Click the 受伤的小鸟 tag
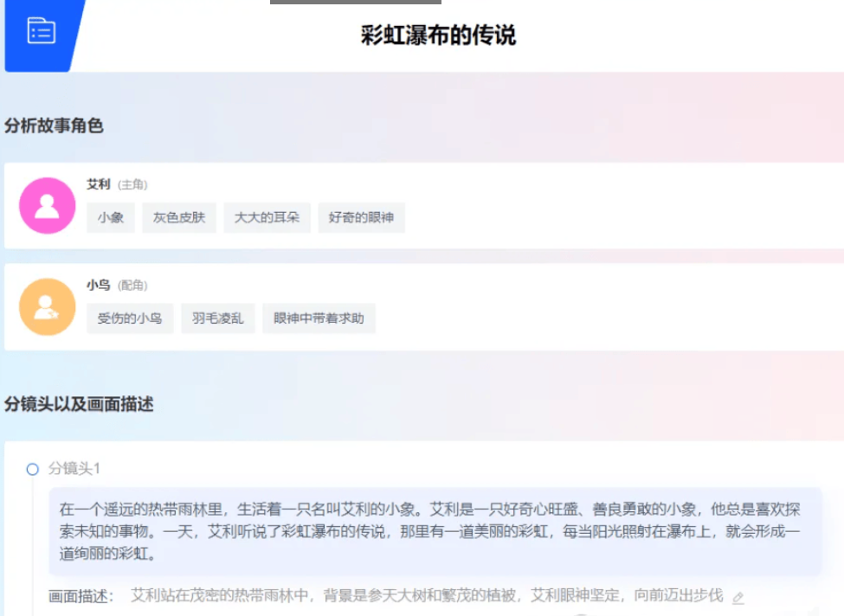Screen dimensions: 844x616 tap(130, 318)
